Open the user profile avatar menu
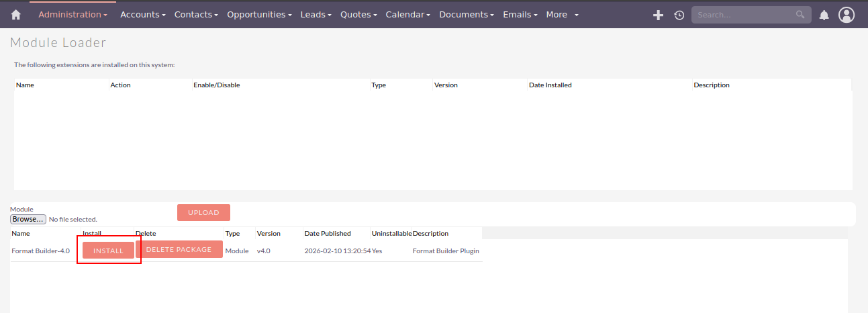Viewport: 868px width, 313px height. click(847, 15)
